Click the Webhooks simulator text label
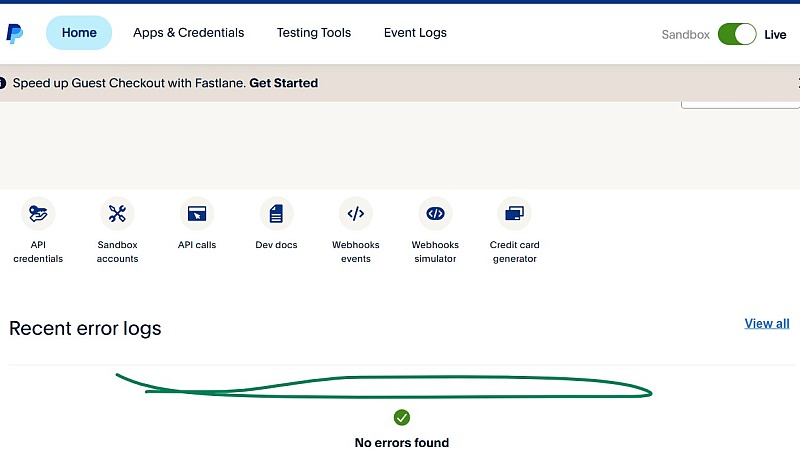 [x=435, y=252]
